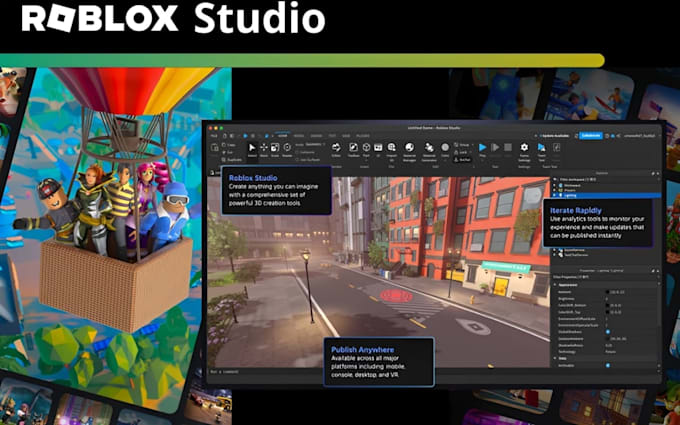Open the OutdoorAmbient color swatch
680x425 pixels.
pos(608,338)
